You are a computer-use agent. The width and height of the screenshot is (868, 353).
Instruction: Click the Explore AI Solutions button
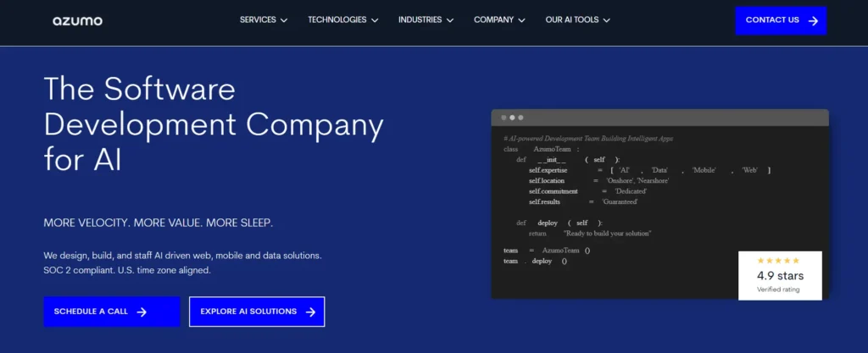point(257,312)
